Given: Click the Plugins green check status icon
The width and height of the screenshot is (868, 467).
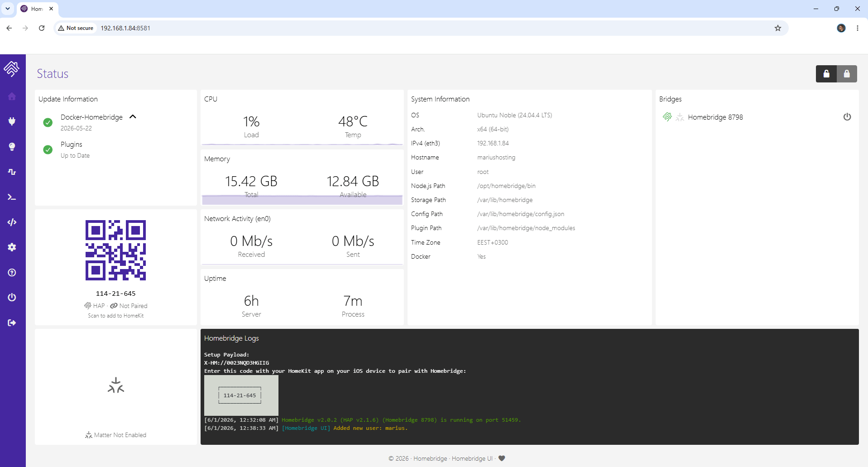Looking at the screenshot, I should point(48,149).
